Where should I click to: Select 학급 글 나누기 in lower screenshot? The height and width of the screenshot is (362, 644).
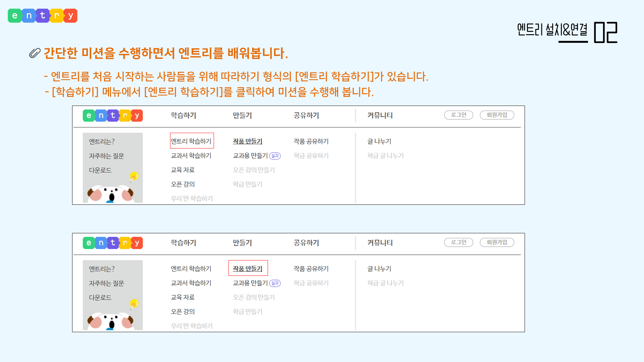click(386, 283)
